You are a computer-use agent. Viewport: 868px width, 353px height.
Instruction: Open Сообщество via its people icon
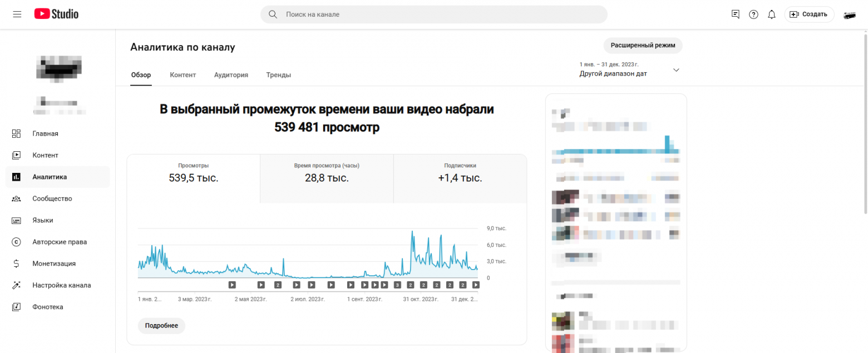(16, 198)
